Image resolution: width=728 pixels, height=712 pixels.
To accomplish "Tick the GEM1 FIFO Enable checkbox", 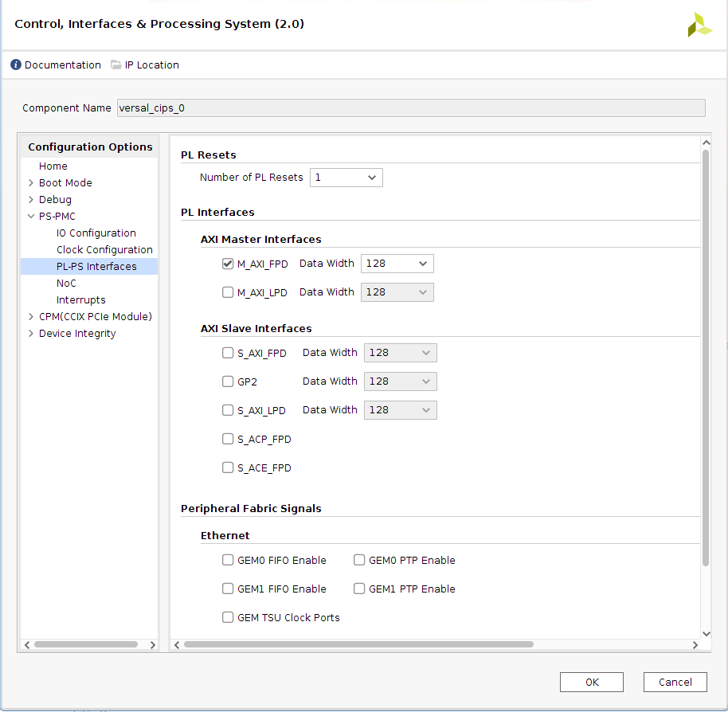I will pos(228,589).
